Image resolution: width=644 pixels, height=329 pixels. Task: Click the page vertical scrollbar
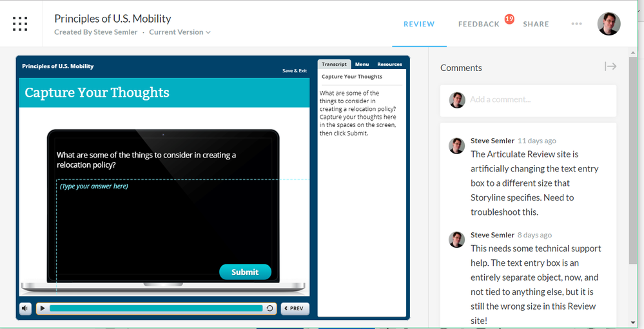click(x=633, y=161)
